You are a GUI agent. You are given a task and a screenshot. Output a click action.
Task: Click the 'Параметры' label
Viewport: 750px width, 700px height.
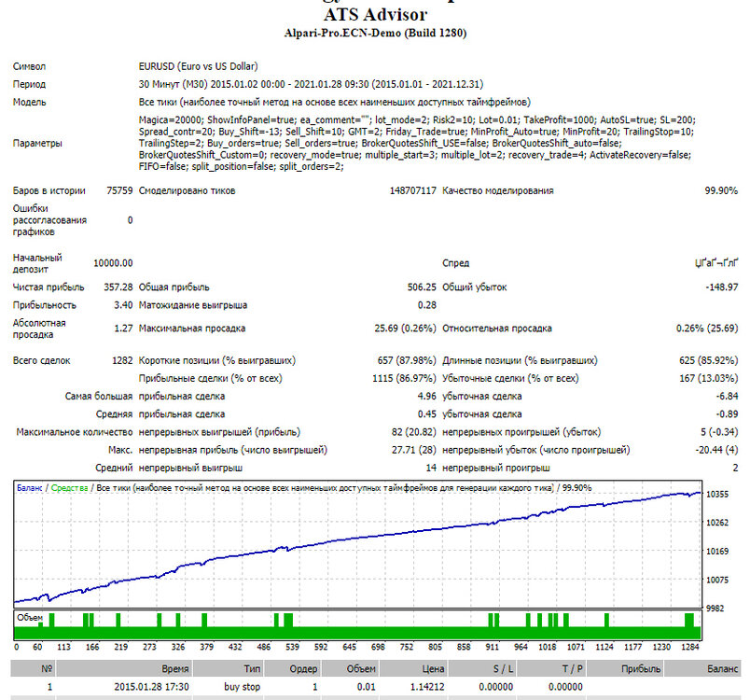37,143
